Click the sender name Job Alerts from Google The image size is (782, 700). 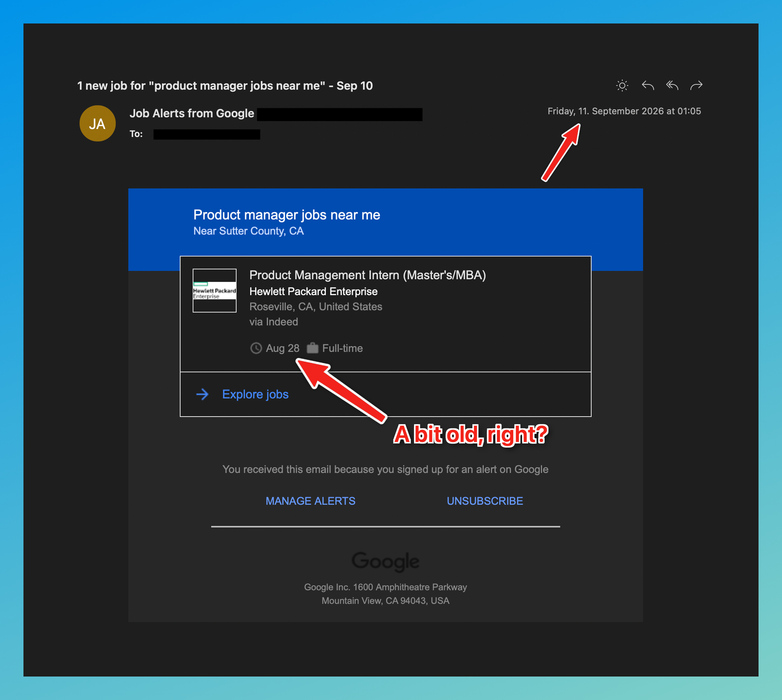pos(192,113)
